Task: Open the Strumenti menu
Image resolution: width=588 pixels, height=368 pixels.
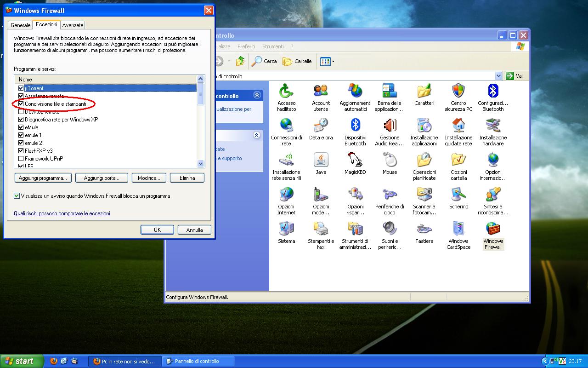Action: (x=273, y=46)
